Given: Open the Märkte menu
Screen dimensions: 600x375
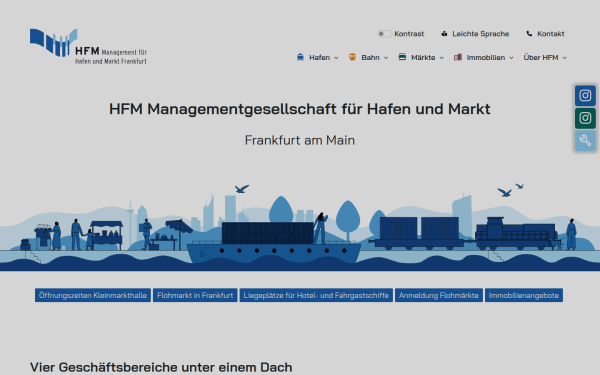Looking at the screenshot, I should (x=423, y=57).
